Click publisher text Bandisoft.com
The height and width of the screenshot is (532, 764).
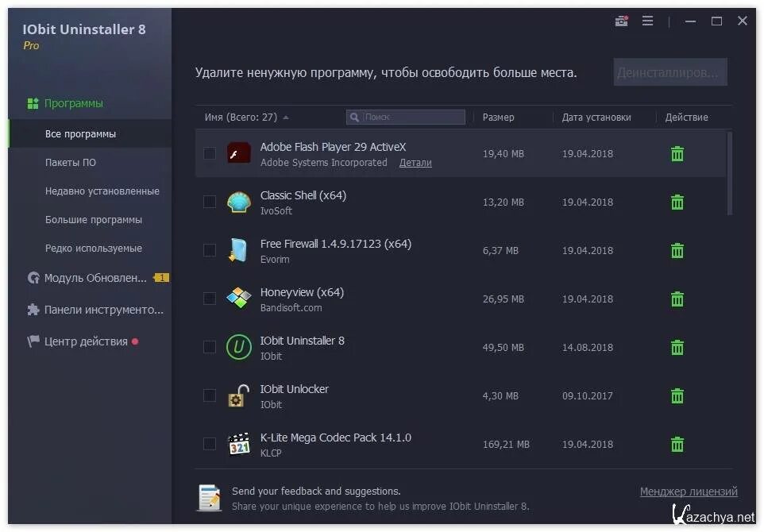click(x=291, y=308)
